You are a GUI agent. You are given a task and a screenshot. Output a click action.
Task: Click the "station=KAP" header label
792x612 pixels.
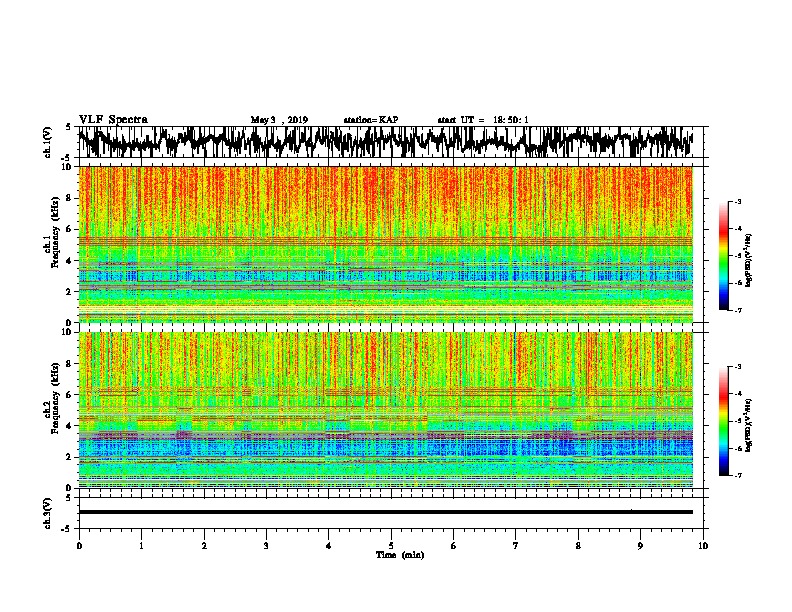(370, 120)
